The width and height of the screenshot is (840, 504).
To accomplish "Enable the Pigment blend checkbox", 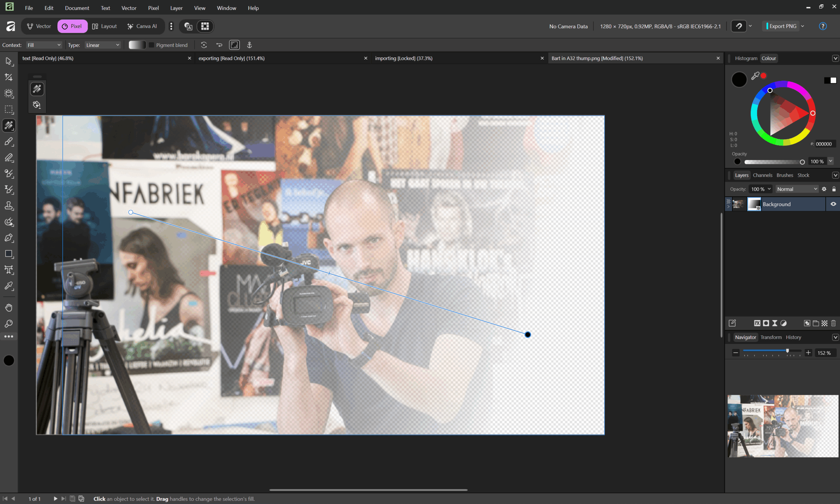I will coord(152,45).
